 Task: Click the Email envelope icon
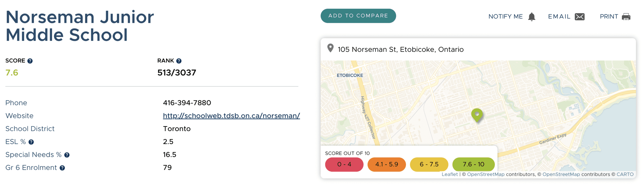[x=580, y=17]
